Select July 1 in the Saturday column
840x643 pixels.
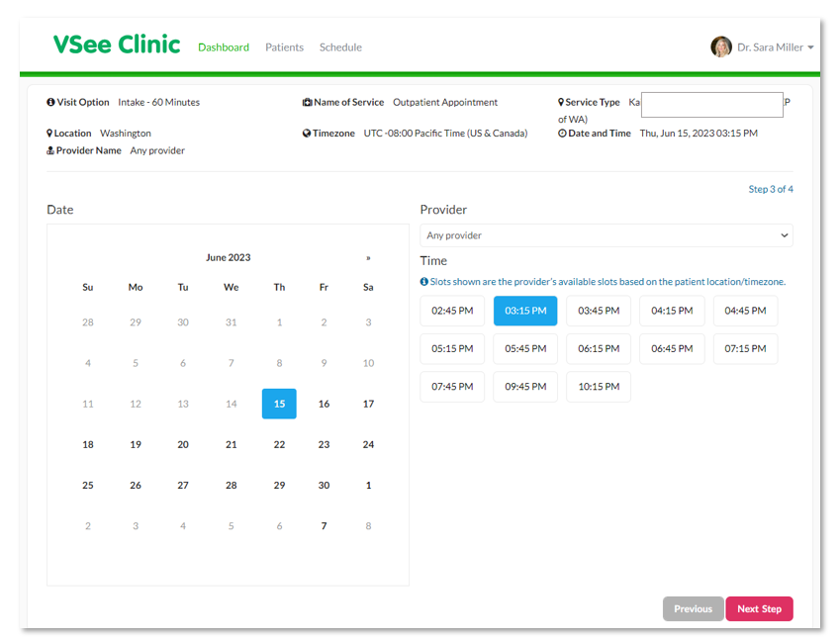pos(368,485)
